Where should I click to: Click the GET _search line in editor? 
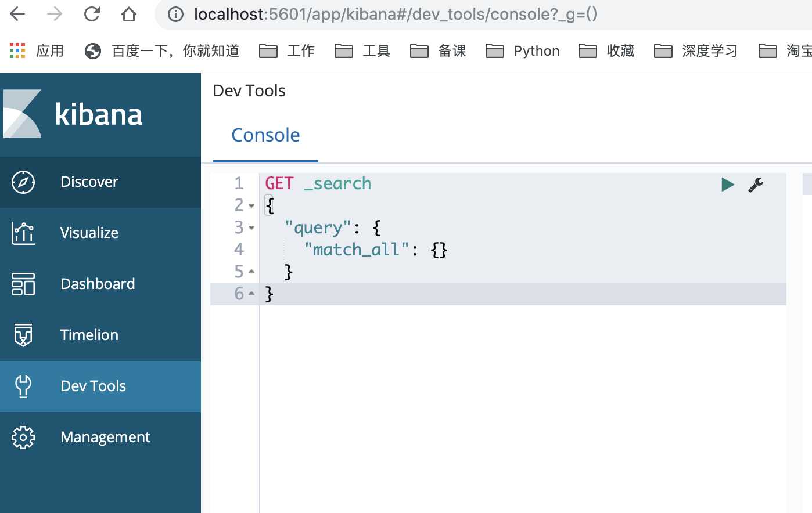tap(318, 184)
